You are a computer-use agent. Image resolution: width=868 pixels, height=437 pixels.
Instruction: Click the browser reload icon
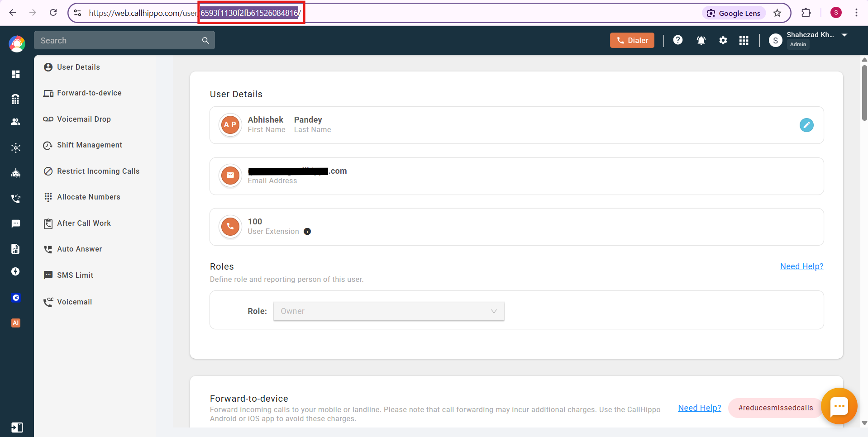[53, 13]
